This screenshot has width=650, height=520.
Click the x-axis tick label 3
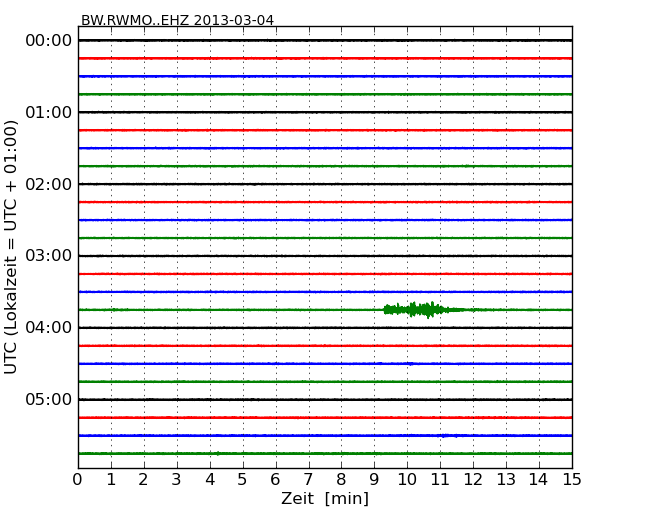click(x=177, y=480)
